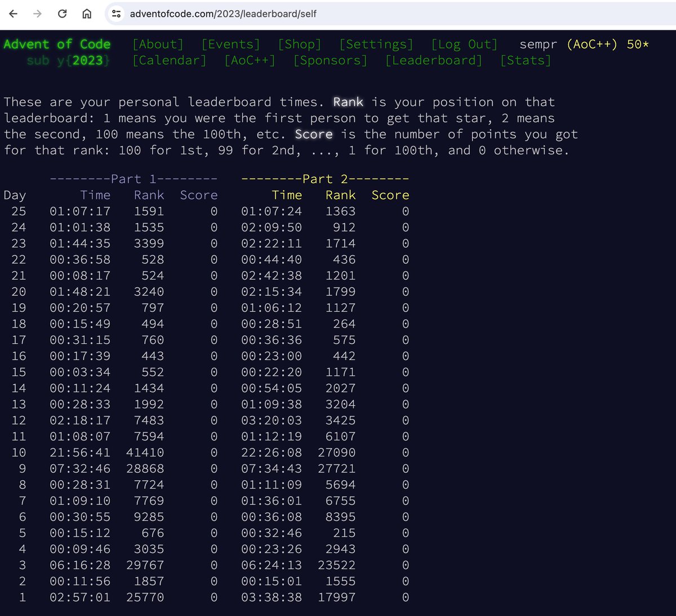Click Day 8 Part 2 time 01:11:09

tap(272, 484)
